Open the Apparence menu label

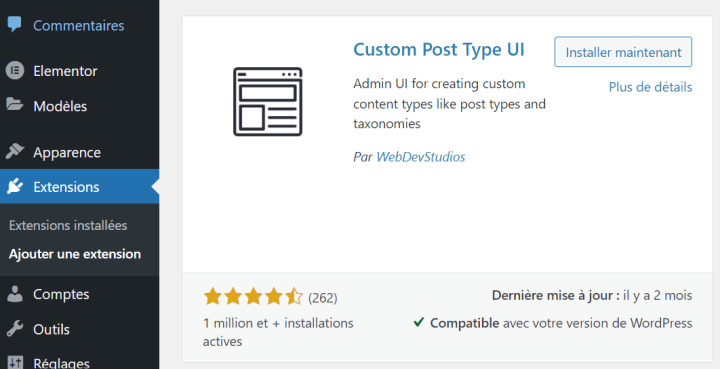[67, 152]
